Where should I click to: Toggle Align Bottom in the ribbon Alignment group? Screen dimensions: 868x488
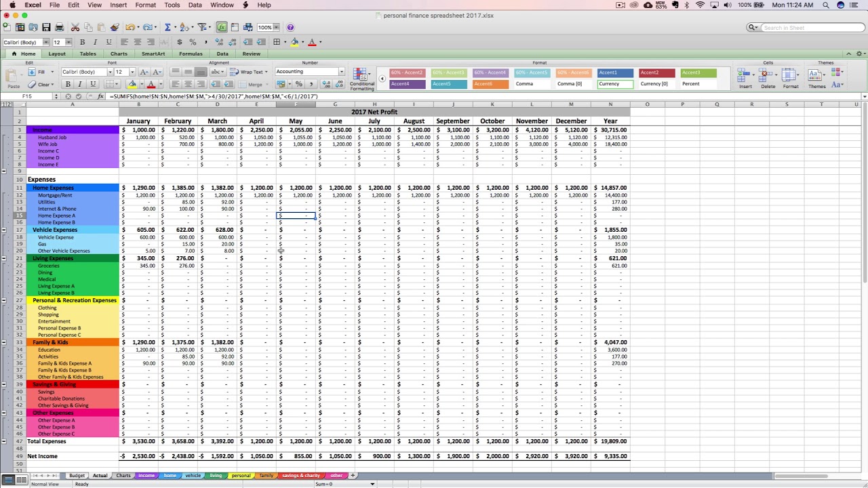(x=200, y=72)
